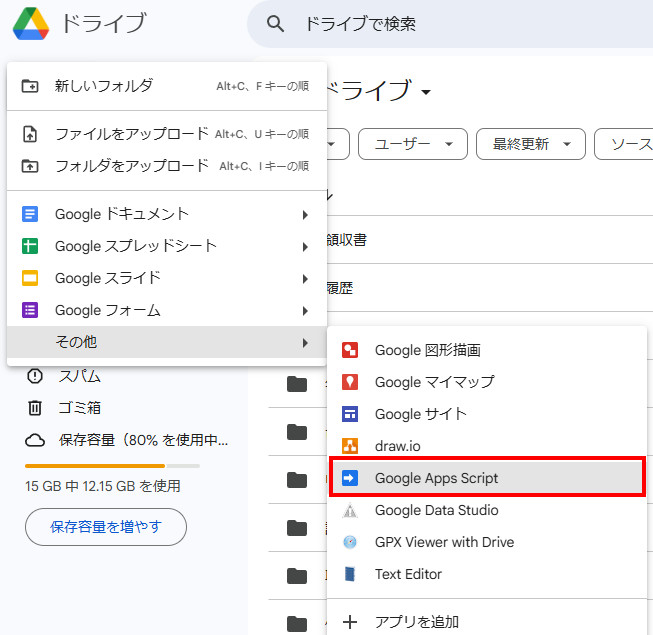Click the folder icon beside draw.io row
Image resolution: width=653 pixels, height=635 pixels.
(x=297, y=432)
